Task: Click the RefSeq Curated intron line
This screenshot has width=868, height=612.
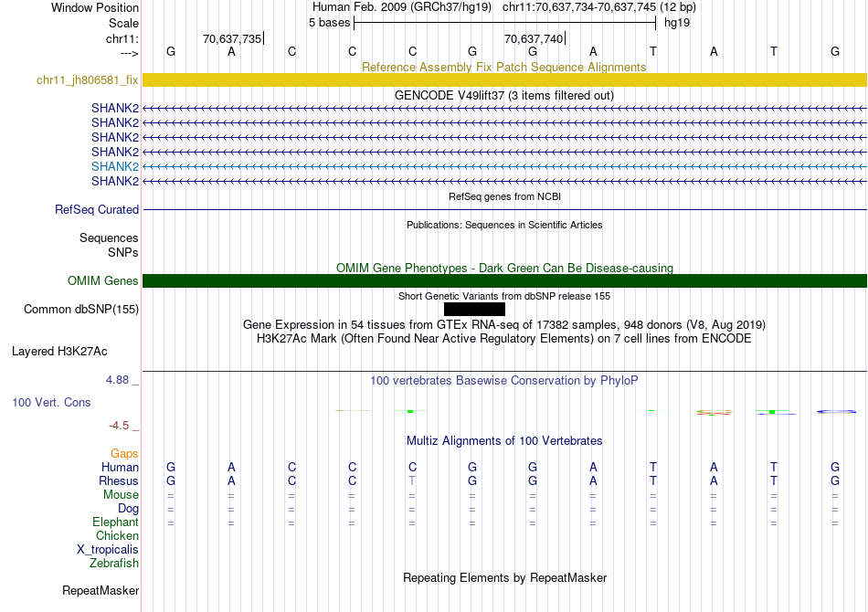Action: (504, 210)
